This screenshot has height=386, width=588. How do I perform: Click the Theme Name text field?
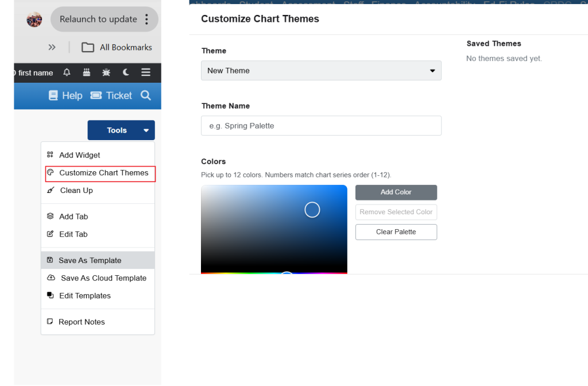click(x=321, y=126)
